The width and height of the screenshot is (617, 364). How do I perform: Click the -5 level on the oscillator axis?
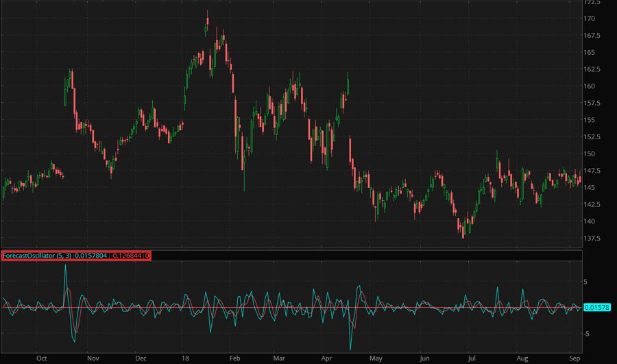[x=588, y=333]
